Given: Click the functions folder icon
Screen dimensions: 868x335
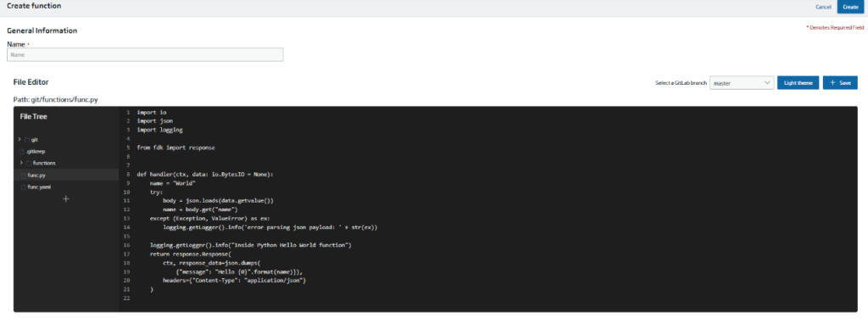Looking at the screenshot, I should coord(29,164).
